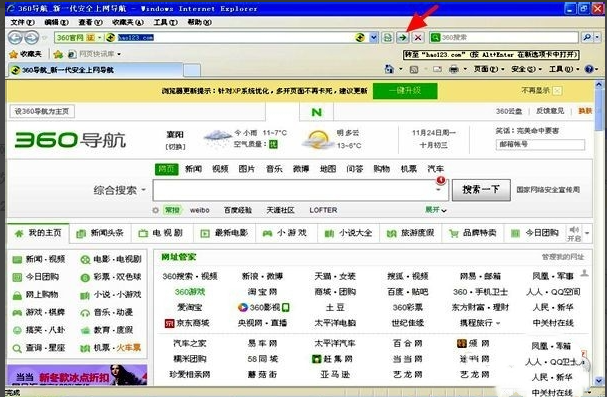Screen dimensions: 607x397
Task: Click the 邮箱帐号 email input field
Action: [540, 145]
